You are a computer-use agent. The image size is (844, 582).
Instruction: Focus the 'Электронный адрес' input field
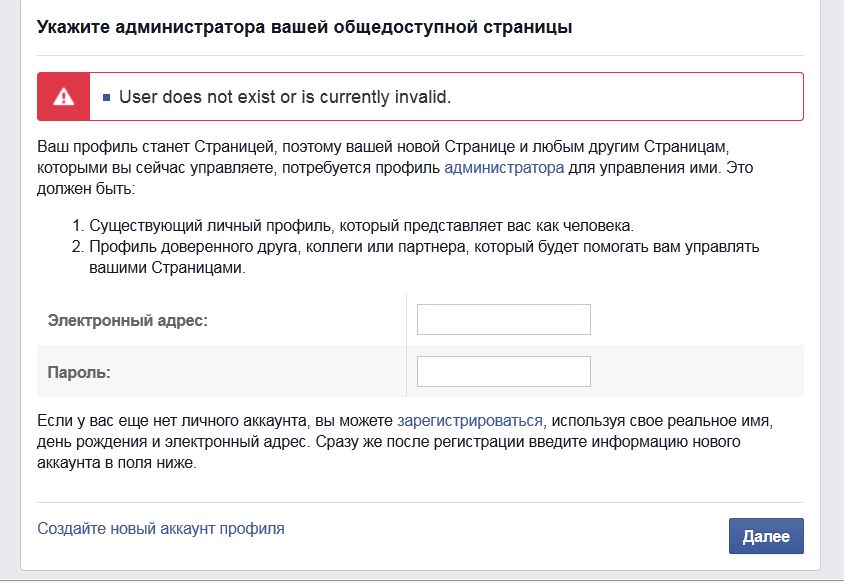[x=503, y=320]
